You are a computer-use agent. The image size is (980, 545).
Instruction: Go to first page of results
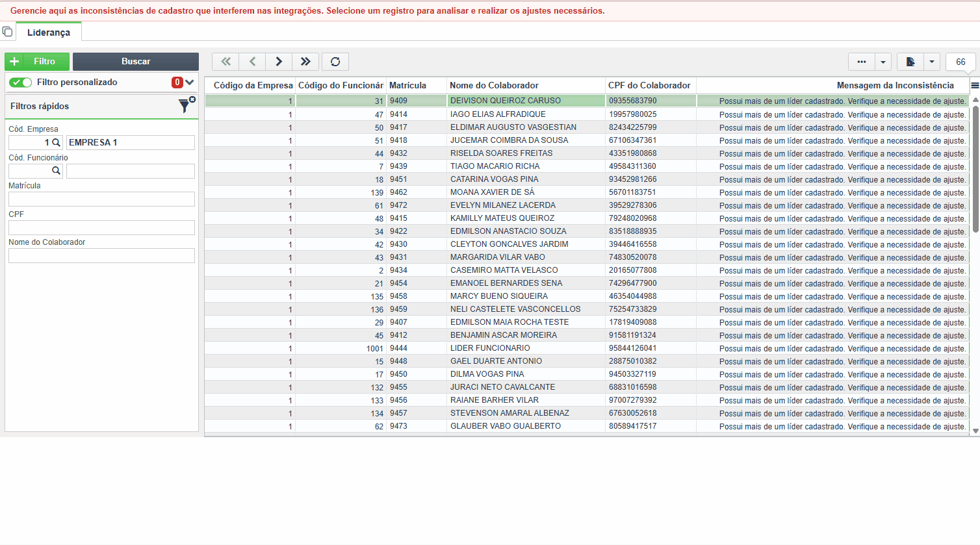226,62
